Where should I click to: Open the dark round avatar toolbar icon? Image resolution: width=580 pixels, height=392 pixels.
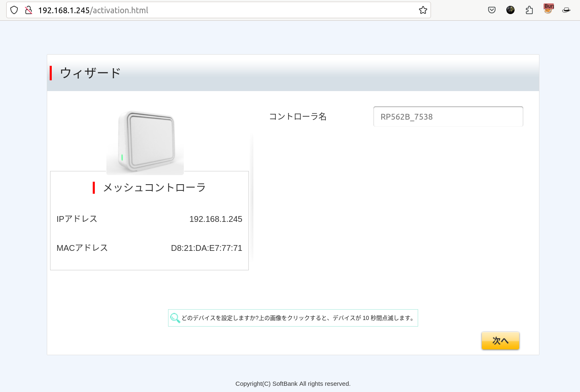coord(510,10)
